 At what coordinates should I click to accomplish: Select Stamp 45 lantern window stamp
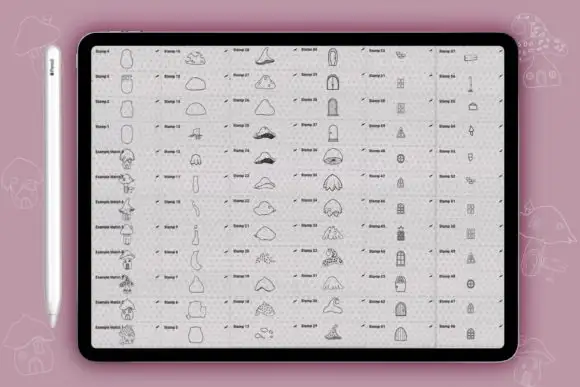[401, 234]
